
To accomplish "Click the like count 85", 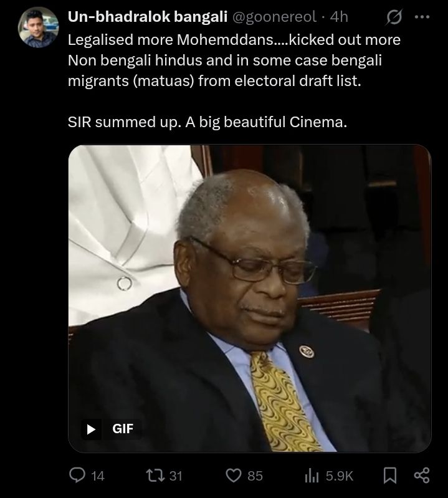I will point(255,476).
